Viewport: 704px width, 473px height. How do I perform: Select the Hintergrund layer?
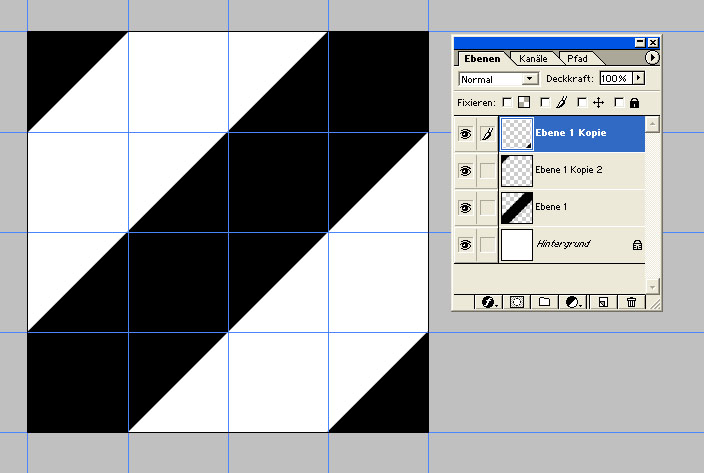click(x=560, y=245)
